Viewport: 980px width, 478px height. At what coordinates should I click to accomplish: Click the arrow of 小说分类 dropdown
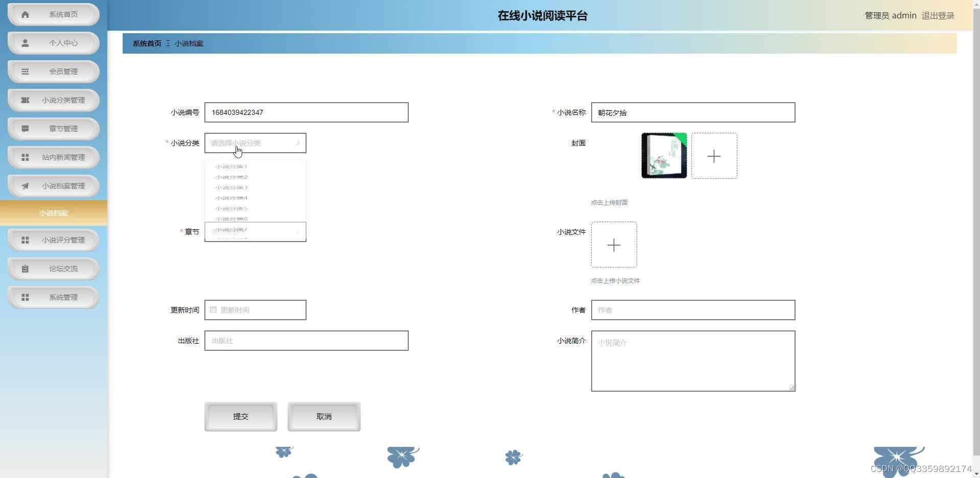click(297, 143)
